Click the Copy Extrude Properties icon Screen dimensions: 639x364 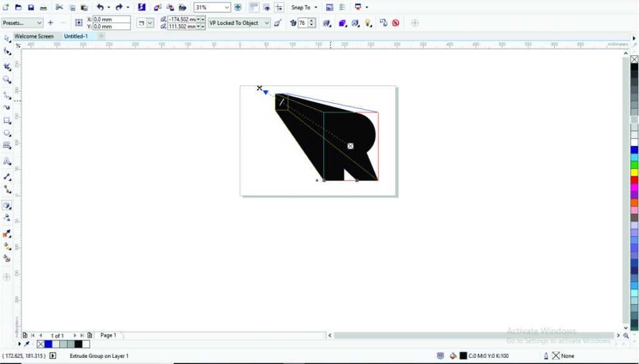point(383,22)
